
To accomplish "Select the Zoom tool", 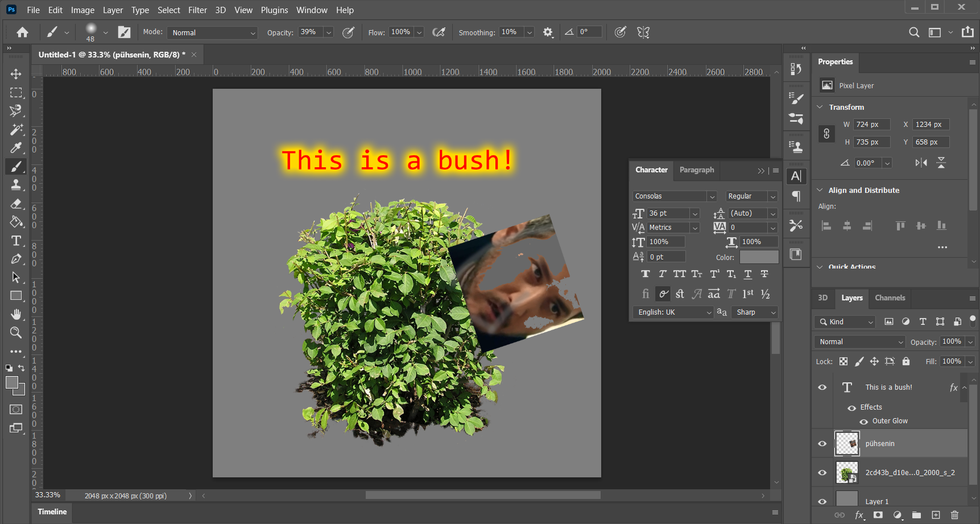I will tap(16, 333).
